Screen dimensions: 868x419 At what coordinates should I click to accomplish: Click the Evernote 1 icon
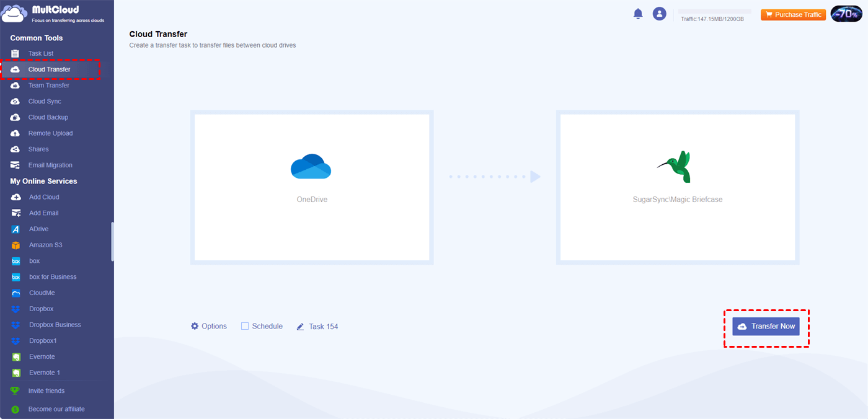(x=16, y=373)
